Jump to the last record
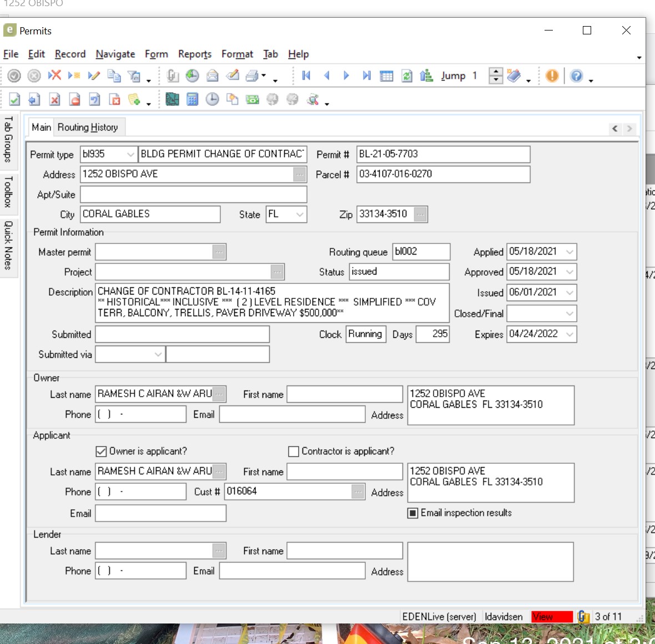The image size is (655, 644). [366, 76]
